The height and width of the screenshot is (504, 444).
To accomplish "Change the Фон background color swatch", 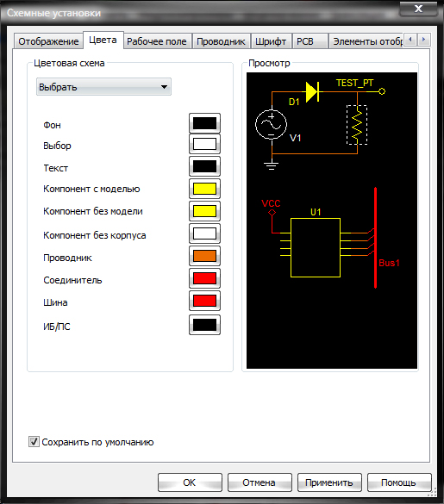I will coord(204,123).
